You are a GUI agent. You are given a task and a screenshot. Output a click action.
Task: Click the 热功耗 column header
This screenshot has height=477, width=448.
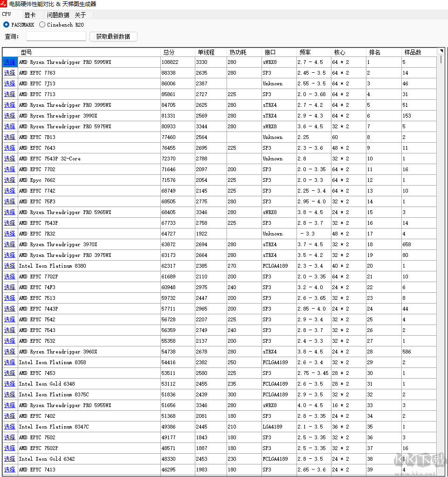coord(244,52)
